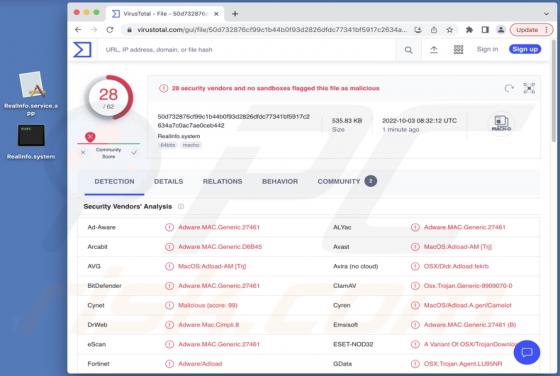Click ClamAV Osx.Trojan.Generic result

[468, 286]
